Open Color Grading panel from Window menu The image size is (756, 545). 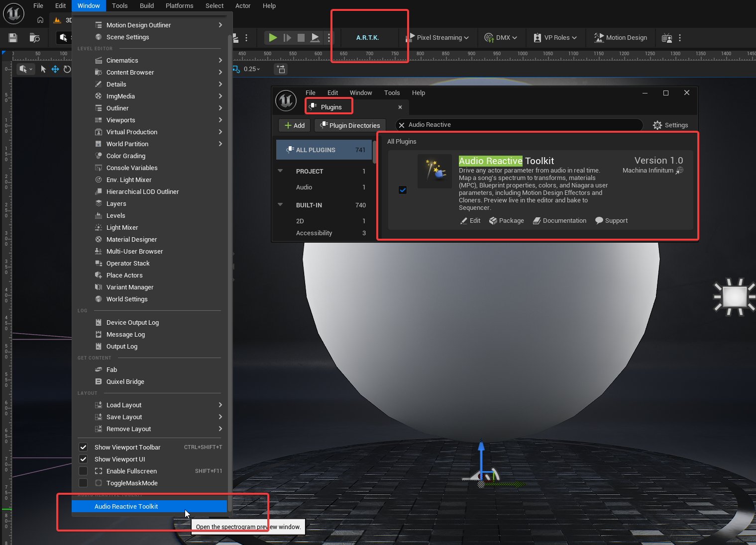[x=149, y=156]
